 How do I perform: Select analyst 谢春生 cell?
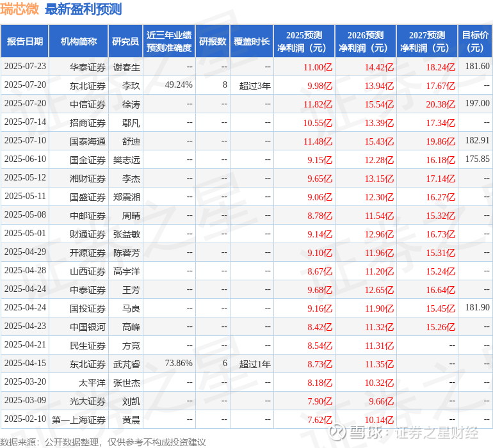pyautogui.click(x=126, y=67)
